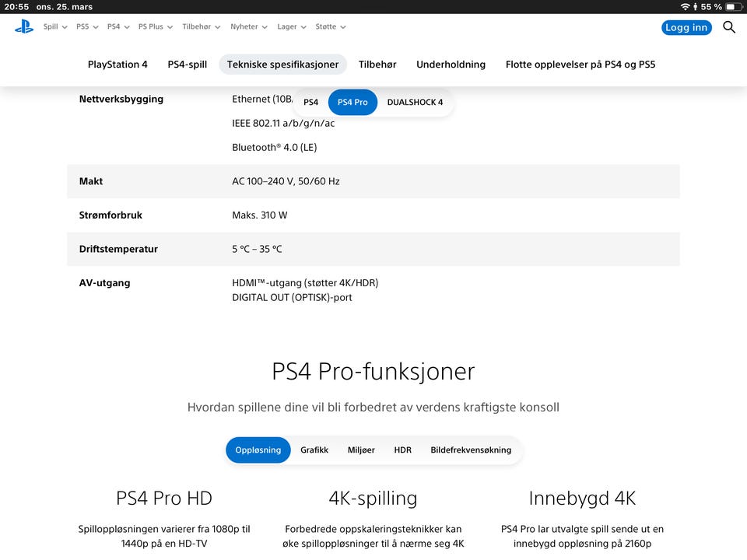Click the date ons. 25. mars
The image size is (747, 560).
(x=65, y=7)
